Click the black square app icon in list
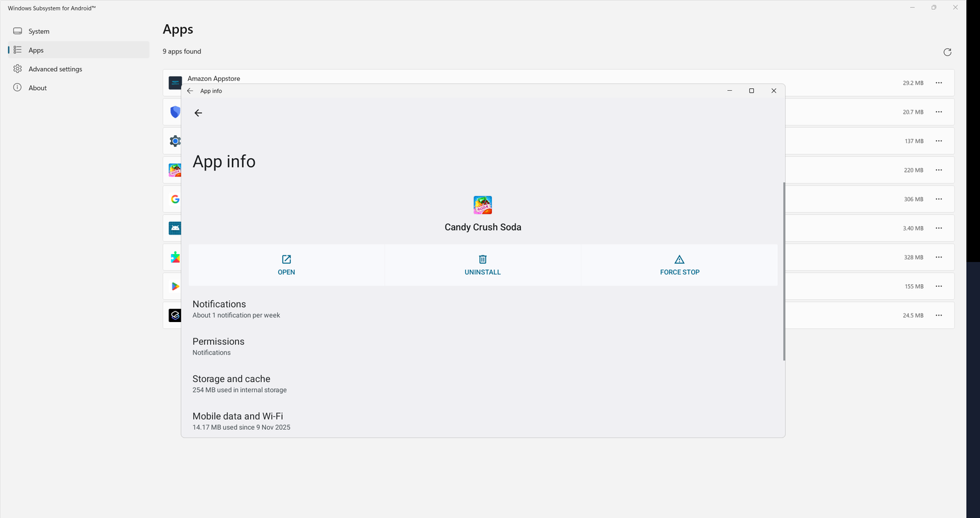 (x=174, y=316)
